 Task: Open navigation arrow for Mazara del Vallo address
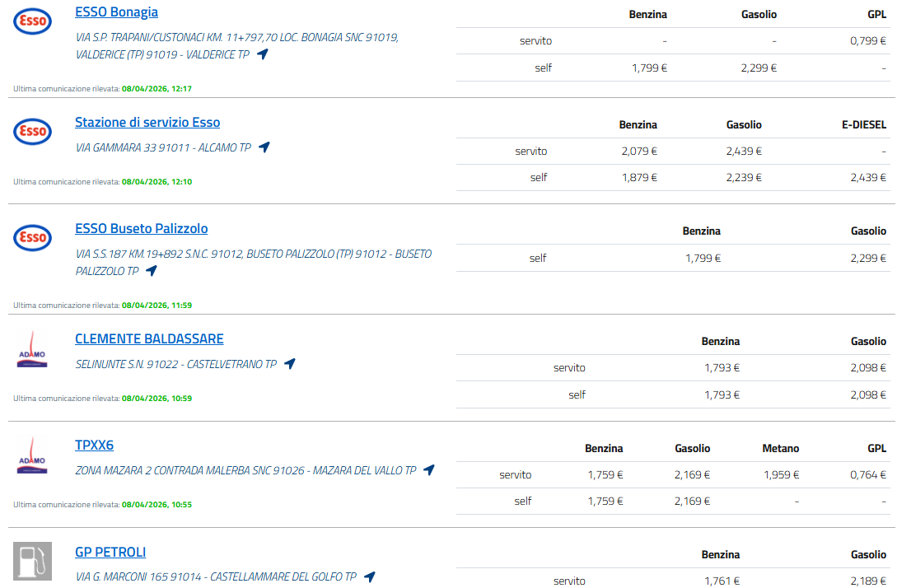tap(429, 470)
